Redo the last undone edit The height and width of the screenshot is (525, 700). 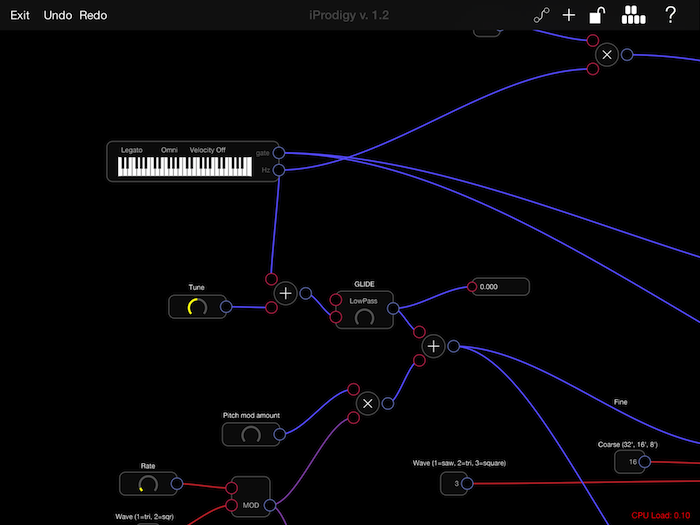(93, 15)
